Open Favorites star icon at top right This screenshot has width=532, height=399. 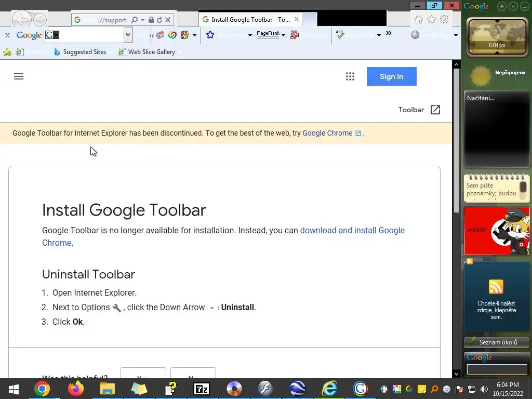432,20
